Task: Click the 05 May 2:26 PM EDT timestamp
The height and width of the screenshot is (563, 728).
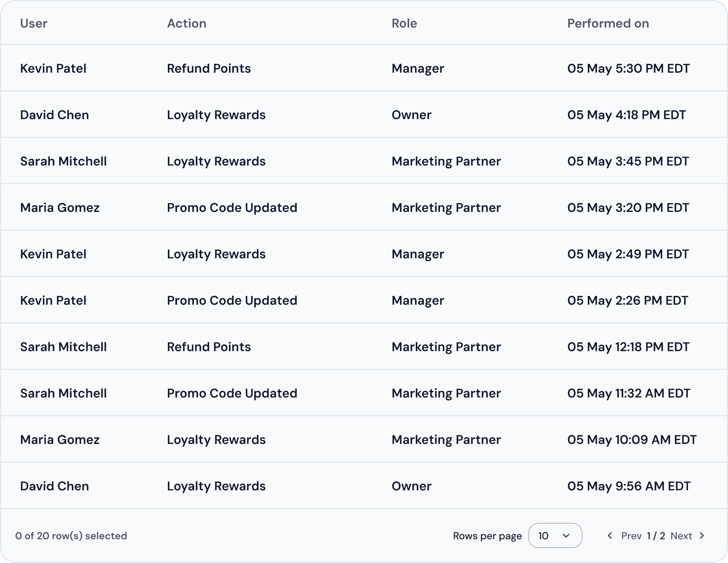Action: [628, 300]
